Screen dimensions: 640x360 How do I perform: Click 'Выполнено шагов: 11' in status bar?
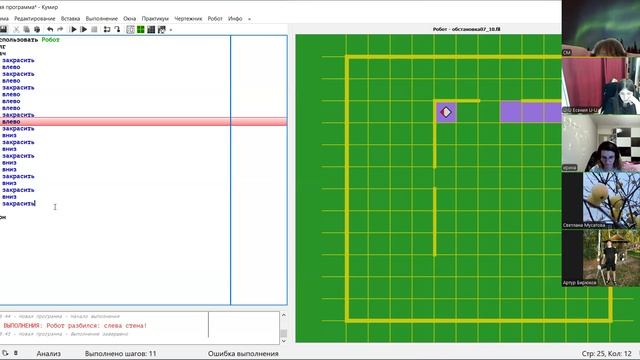120,353
